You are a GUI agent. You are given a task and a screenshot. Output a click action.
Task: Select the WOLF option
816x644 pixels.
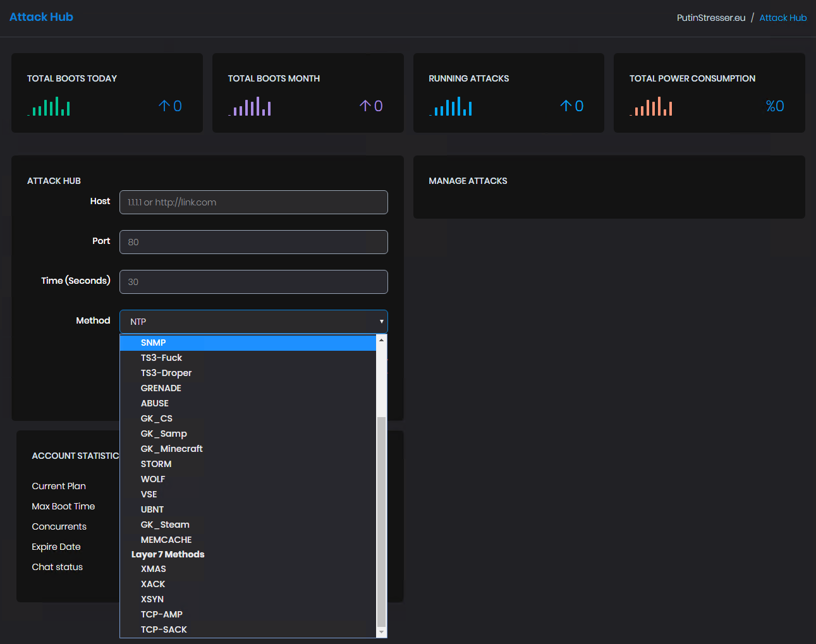[x=248, y=479]
